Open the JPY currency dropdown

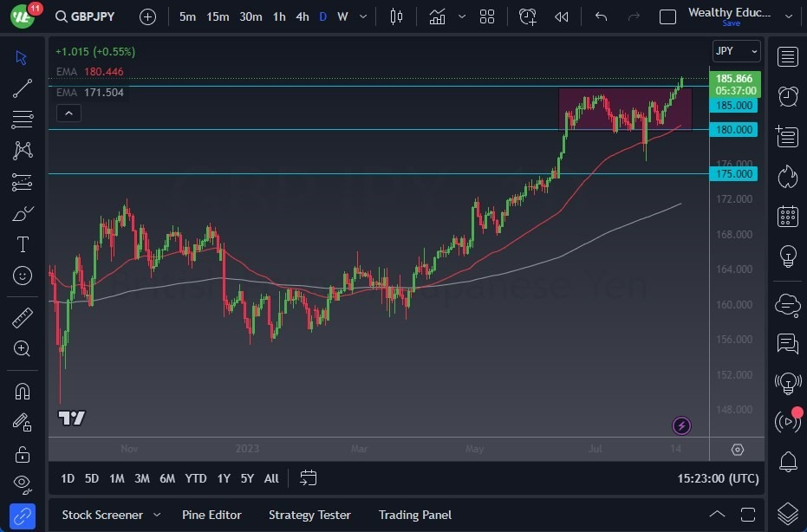735,51
